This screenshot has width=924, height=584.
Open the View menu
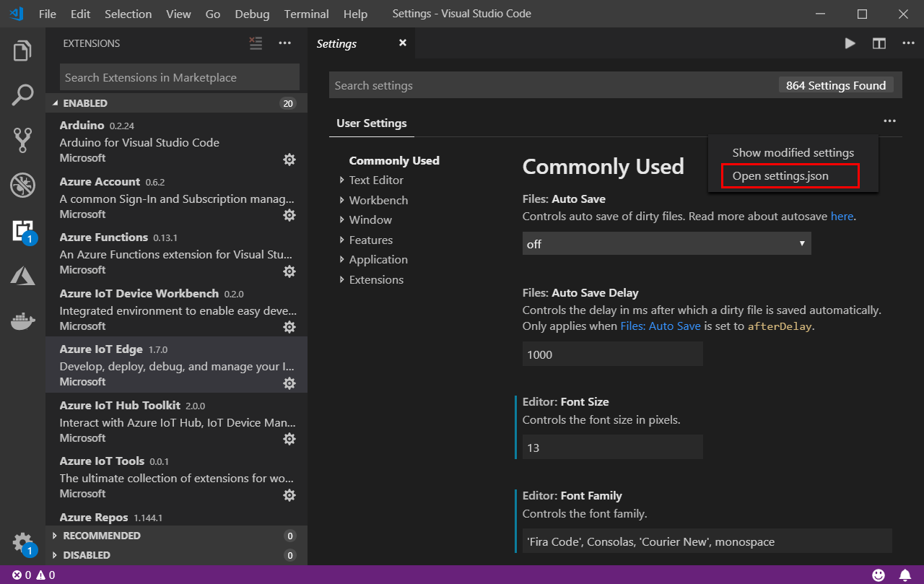pyautogui.click(x=178, y=14)
